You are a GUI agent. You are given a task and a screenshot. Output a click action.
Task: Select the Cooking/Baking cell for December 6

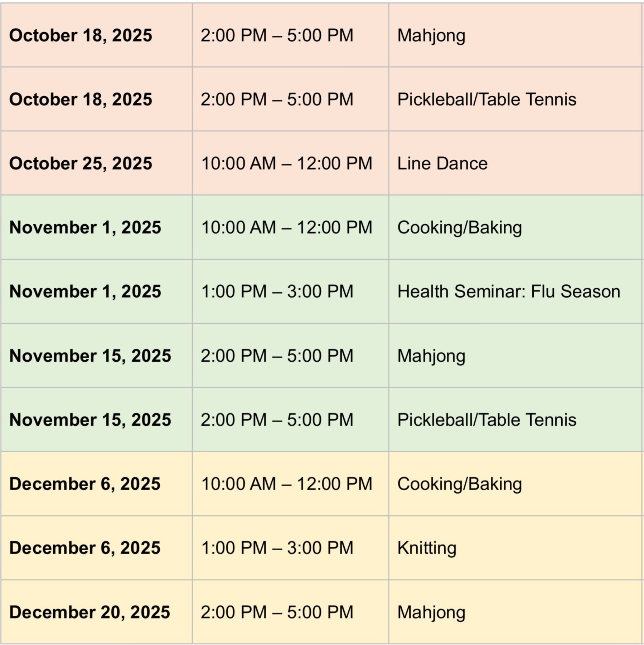pos(459,484)
